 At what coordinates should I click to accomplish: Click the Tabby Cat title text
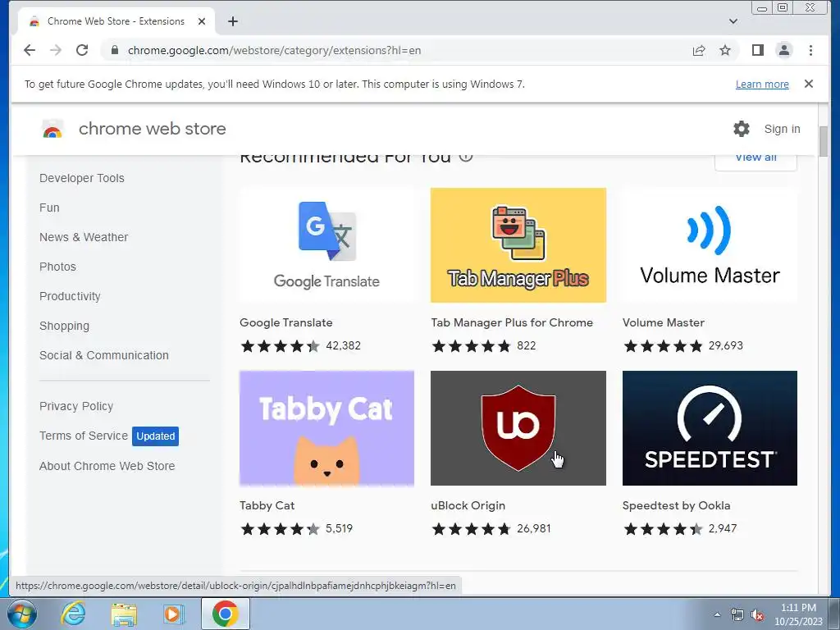click(267, 505)
